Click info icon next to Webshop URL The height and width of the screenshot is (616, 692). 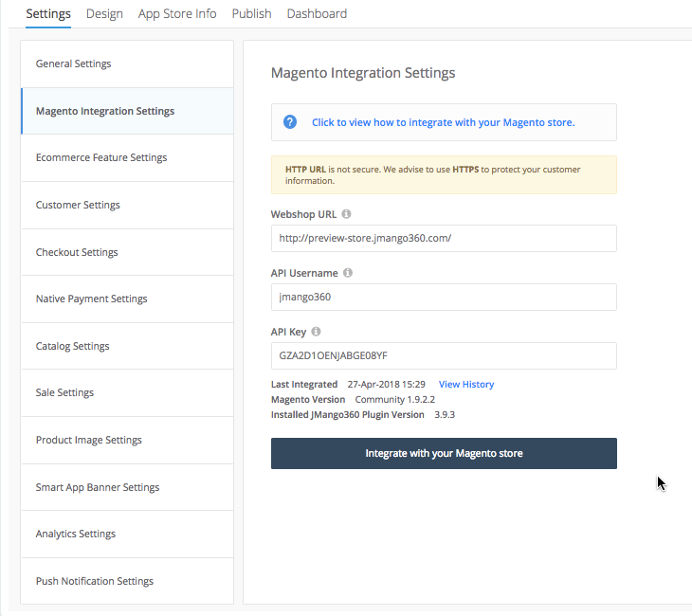346,214
